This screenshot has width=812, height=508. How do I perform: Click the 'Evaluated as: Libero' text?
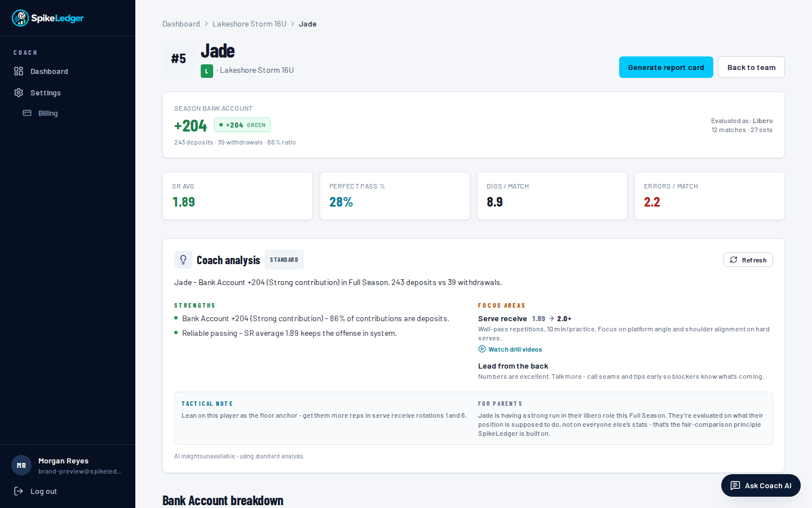tap(742, 121)
